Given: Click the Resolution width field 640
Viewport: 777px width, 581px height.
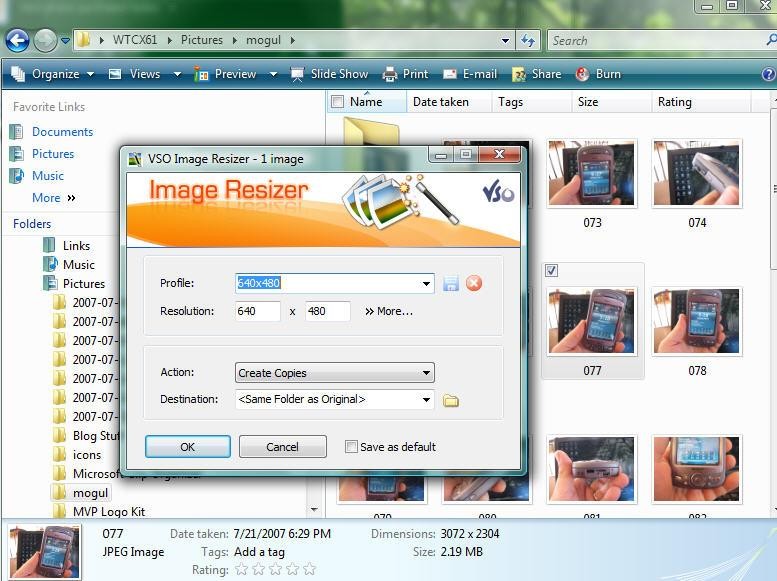Looking at the screenshot, I should click(258, 311).
